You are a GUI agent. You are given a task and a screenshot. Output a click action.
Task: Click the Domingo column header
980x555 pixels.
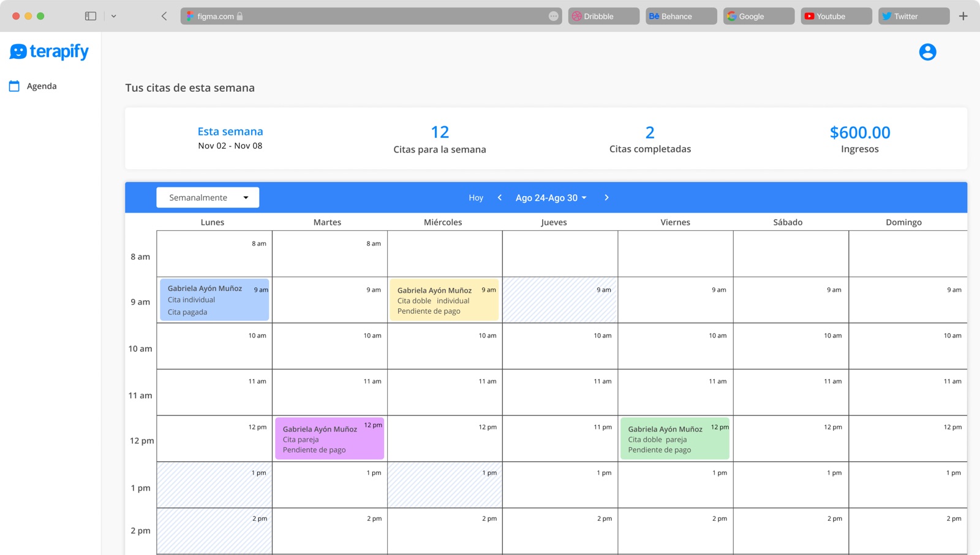[903, 222]
